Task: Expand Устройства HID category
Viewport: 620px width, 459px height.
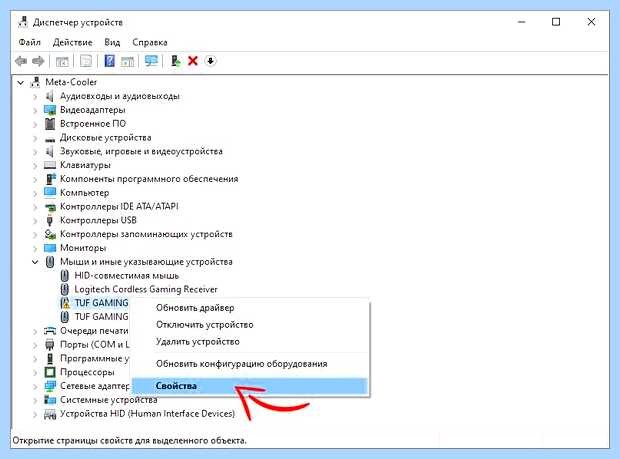Action: (35, 414)
